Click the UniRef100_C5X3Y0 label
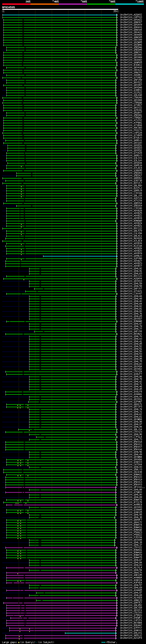 (x=131, y=613)
